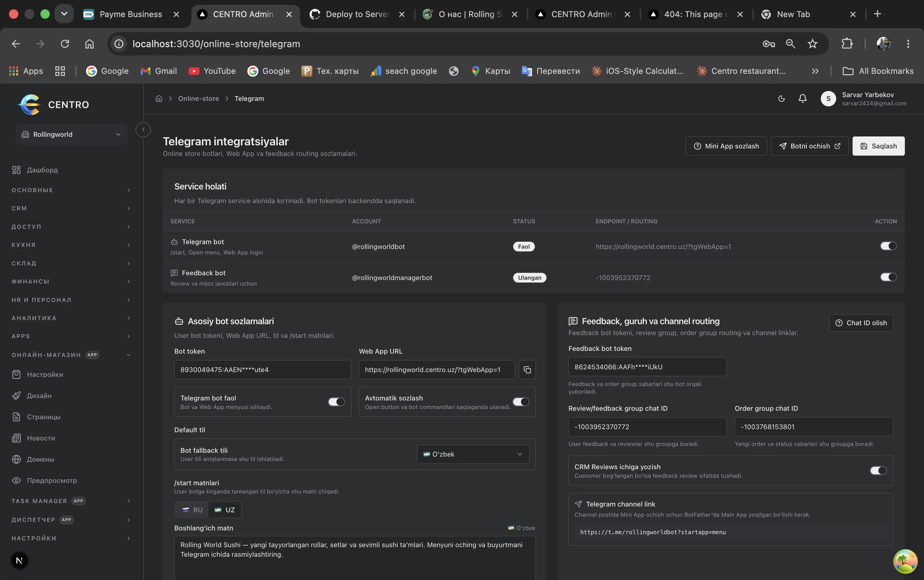Open password manager key icon
The height and width of the screenshot is (580, 924).
tap(769, 44)
